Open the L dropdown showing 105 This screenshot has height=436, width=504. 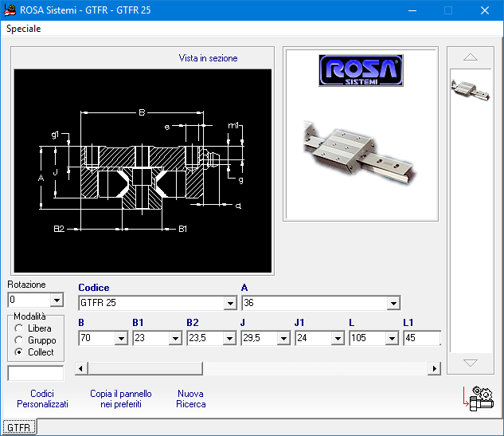coord(393,338)
